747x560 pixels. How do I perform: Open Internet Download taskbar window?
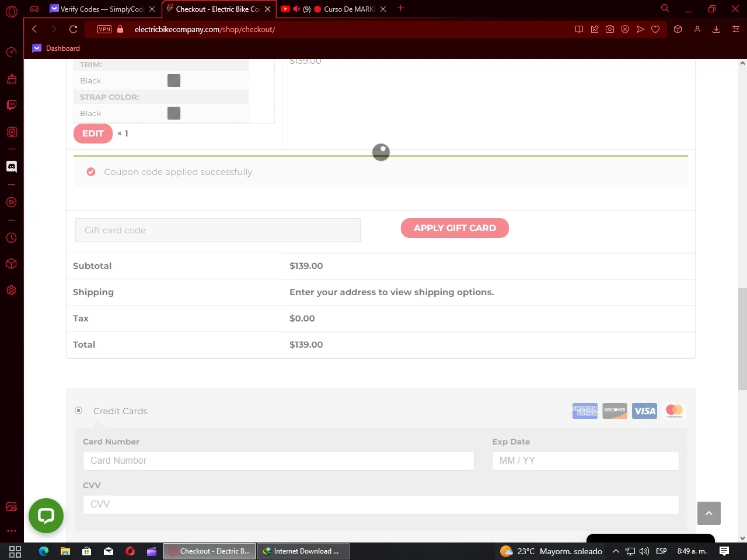pos(303,551)
